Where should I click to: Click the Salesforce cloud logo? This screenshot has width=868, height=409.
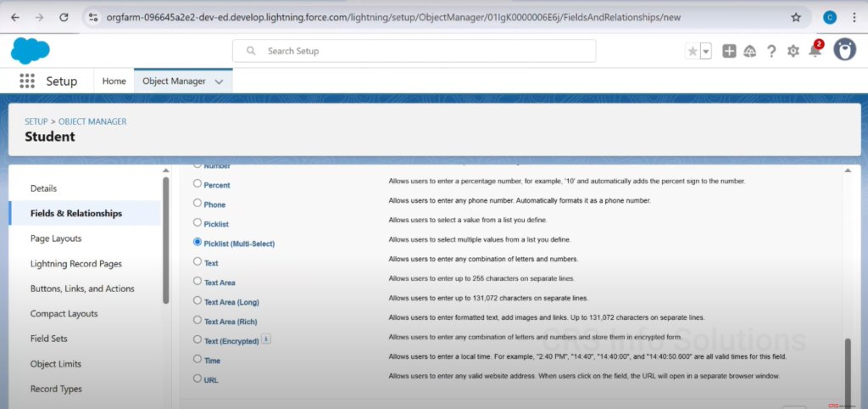[x=30, y=51]
